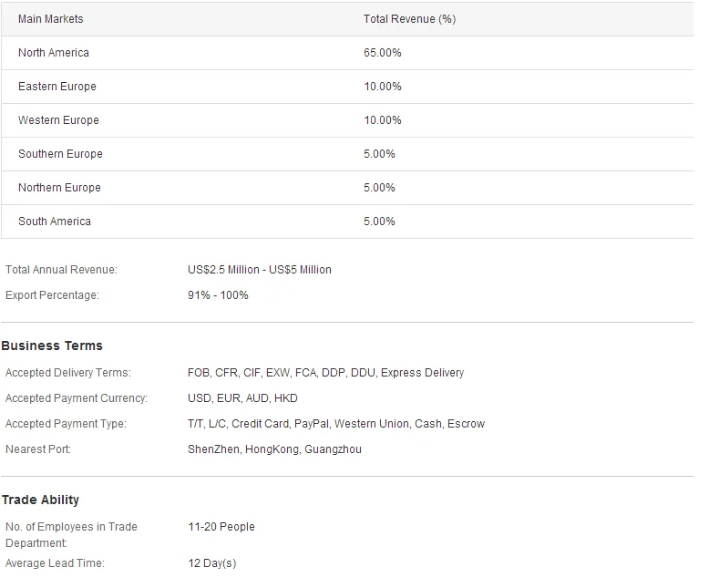Click the US$2.5 Million - US$5 Million value
Image resolution: width=709 pixels, height=588 pixels.
(260, 270)
